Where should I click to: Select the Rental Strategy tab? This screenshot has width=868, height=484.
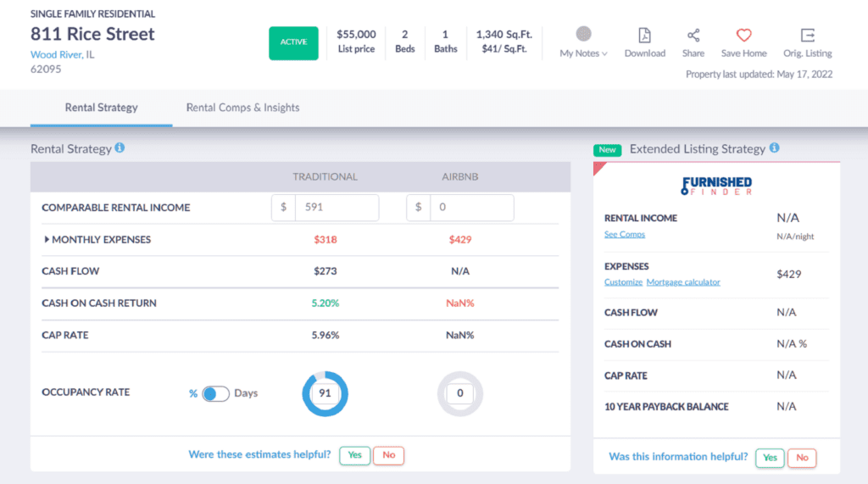(101, 108)
